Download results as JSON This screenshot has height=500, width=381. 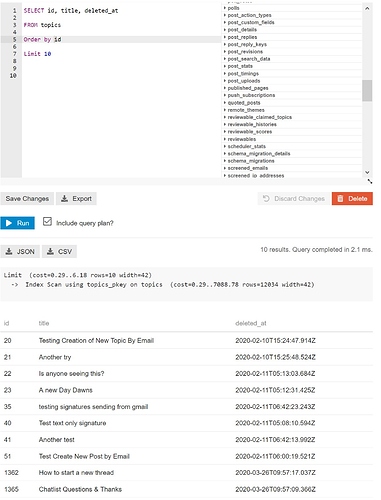20,252
